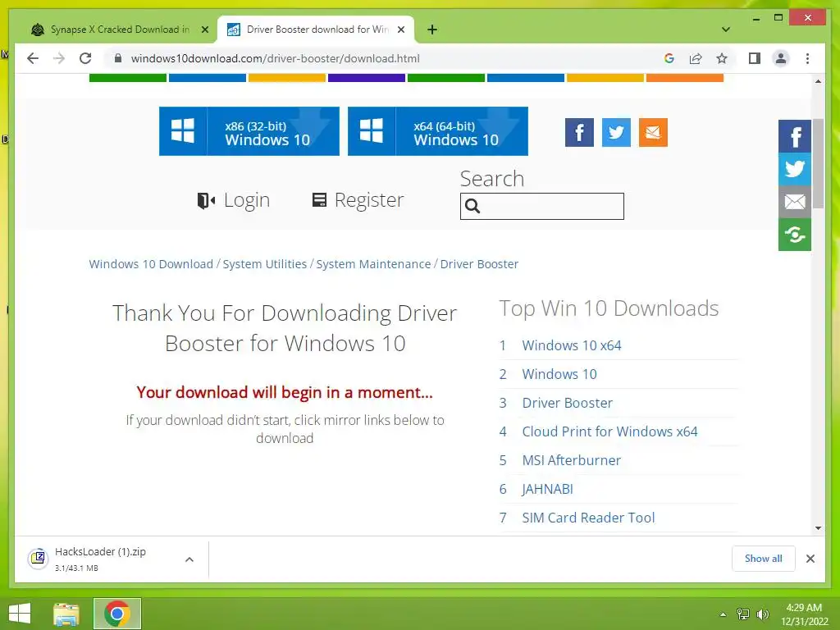Open System Utilities breadcrumb
The height and width of the screenshot is (630, 840).
265,264
